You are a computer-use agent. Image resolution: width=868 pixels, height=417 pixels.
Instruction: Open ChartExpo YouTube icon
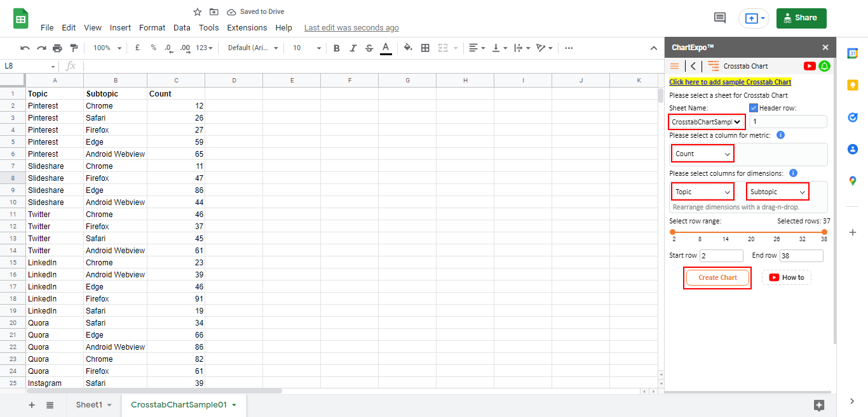click(810, 66)
